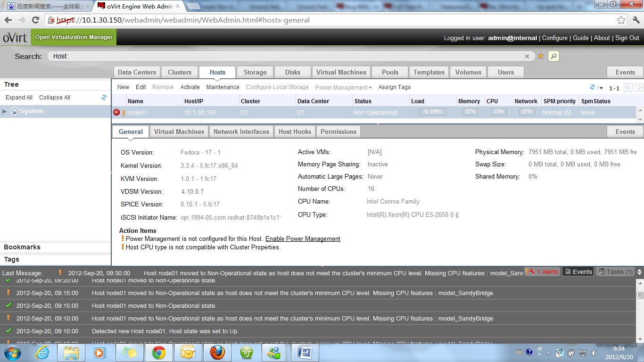Clear the search field with the X

(x=527, y=56)
